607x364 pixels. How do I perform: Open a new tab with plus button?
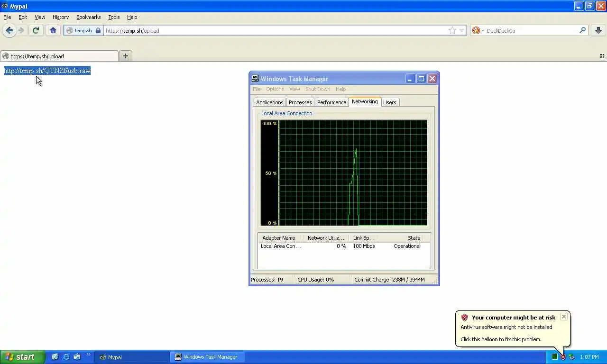click(x=125, y=56)
